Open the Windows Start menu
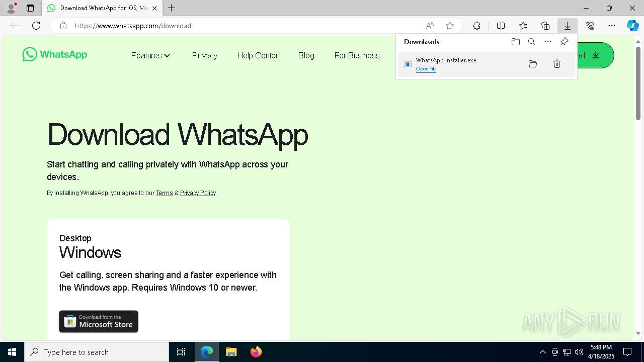Screen dimensions: 644x362 pyautogui.click(x=12, y=352)
